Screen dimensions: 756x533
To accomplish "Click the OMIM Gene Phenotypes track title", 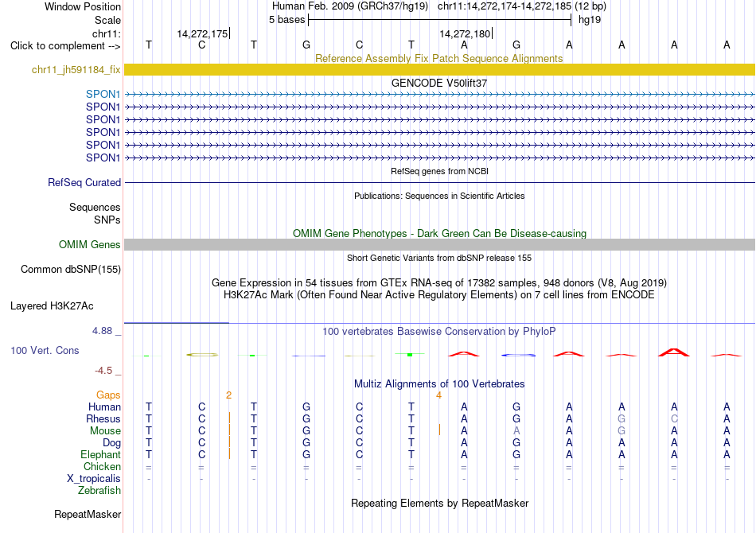I will point(439,234).
